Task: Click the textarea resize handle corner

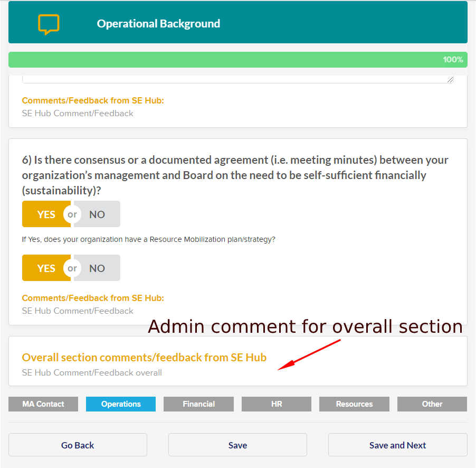Action: [x=450, y=80]
